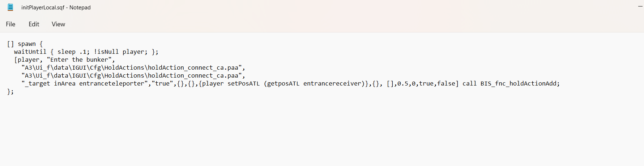The image size is (644, 166).
Task: Open the File menu
Action: pyautogui.click(x=10, y=24)
